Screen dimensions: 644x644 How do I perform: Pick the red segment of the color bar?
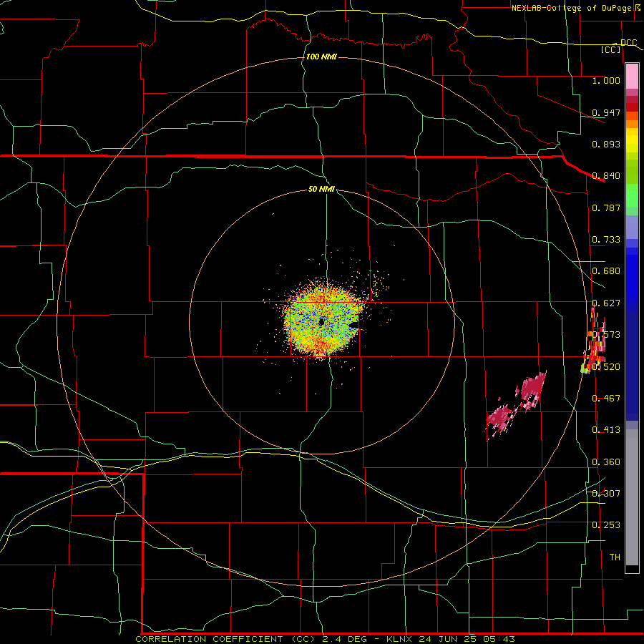(x=632, y=107)
